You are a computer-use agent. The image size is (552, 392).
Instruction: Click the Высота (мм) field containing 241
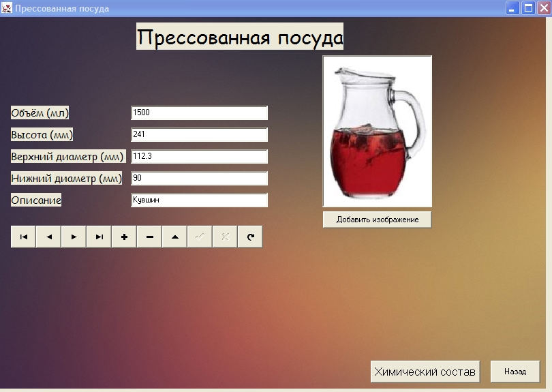pos(199,134)
